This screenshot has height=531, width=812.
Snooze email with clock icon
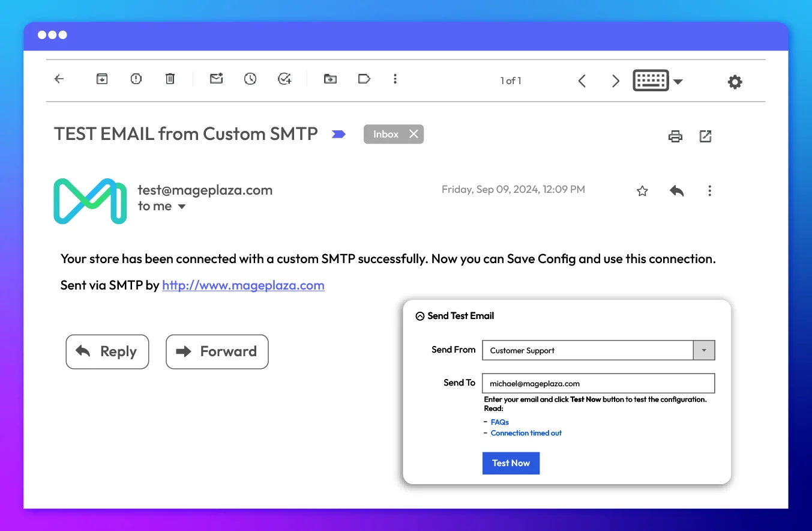(x=250, y=79)
